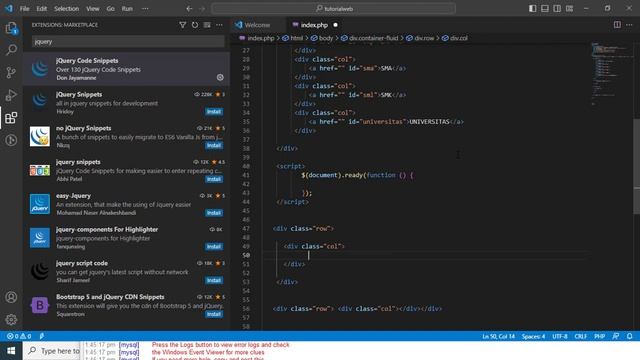The width and height of the screenshot is (640, 360).
Task: Open div.row breadcrumb dropdown
Action: (x=420, y=38)
